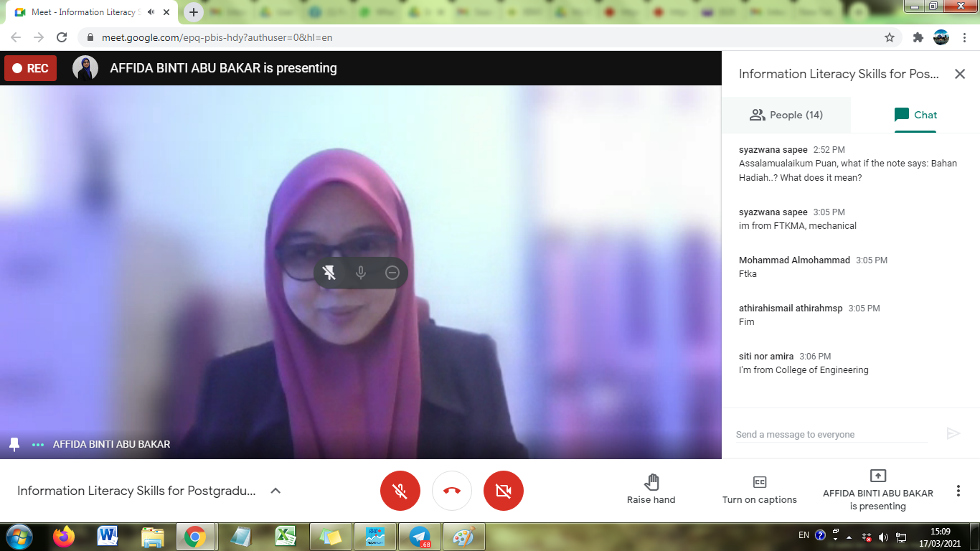Click presenter avatar in top banner
This screenshot has height=551, width=980.
[x=85, y=68]
